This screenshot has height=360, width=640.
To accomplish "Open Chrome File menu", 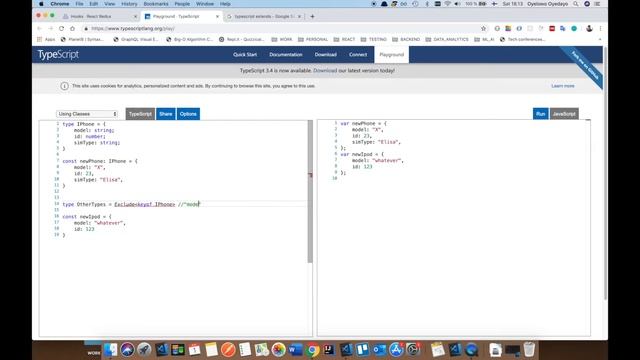I will (79, 4).
